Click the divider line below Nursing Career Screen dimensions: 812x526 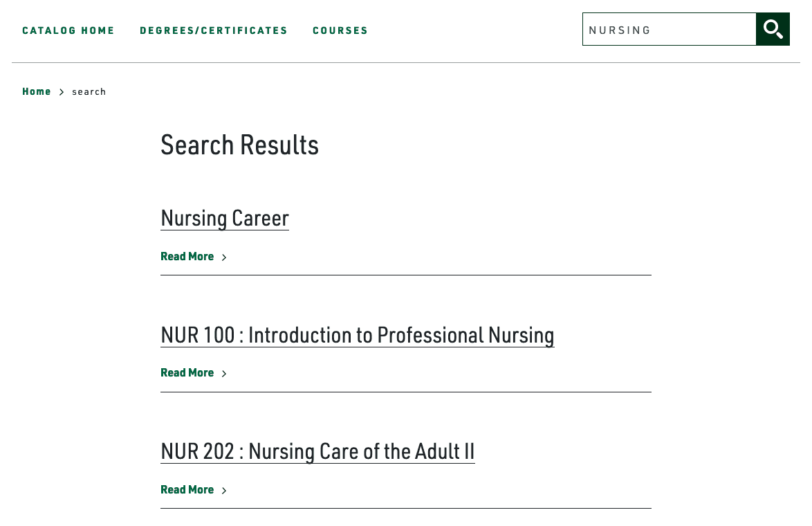click(x=405, y=275)
